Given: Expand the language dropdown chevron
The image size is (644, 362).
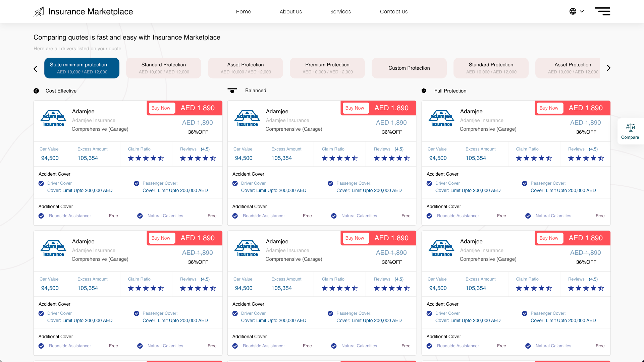Looking at the screenshot, I should pyautogui.click(x=582, y=11).
